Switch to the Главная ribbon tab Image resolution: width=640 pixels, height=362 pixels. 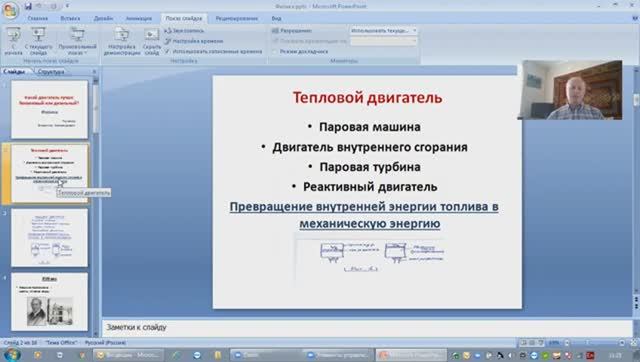38,18
